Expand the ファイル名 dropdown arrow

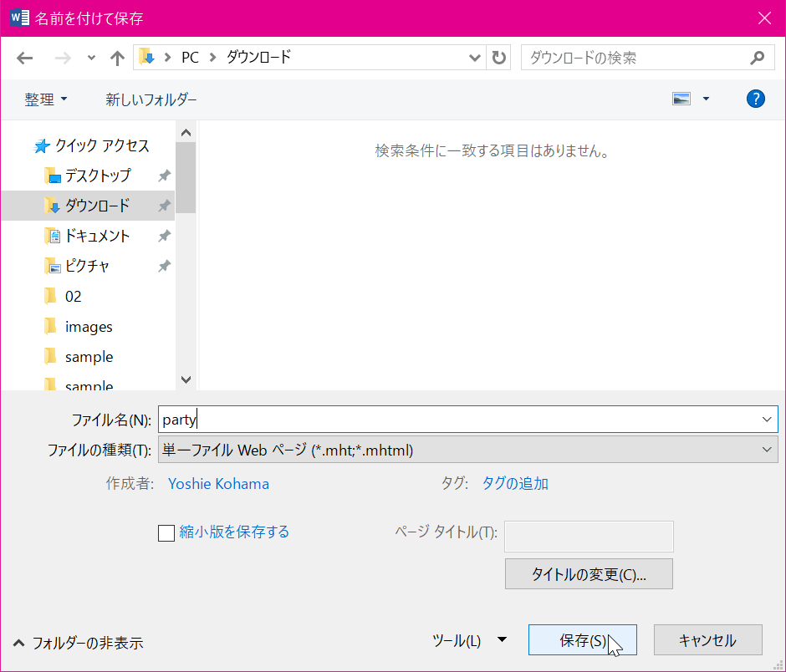tap(767, 419)
